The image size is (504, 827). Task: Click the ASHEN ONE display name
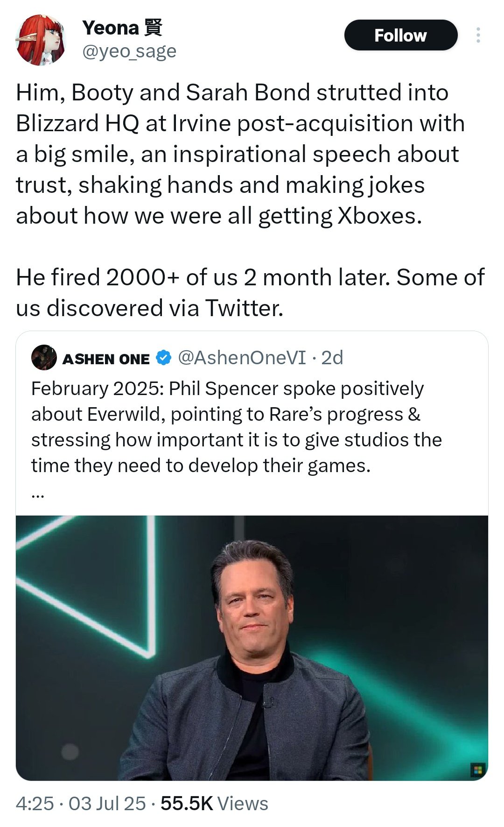coord(106,359)
